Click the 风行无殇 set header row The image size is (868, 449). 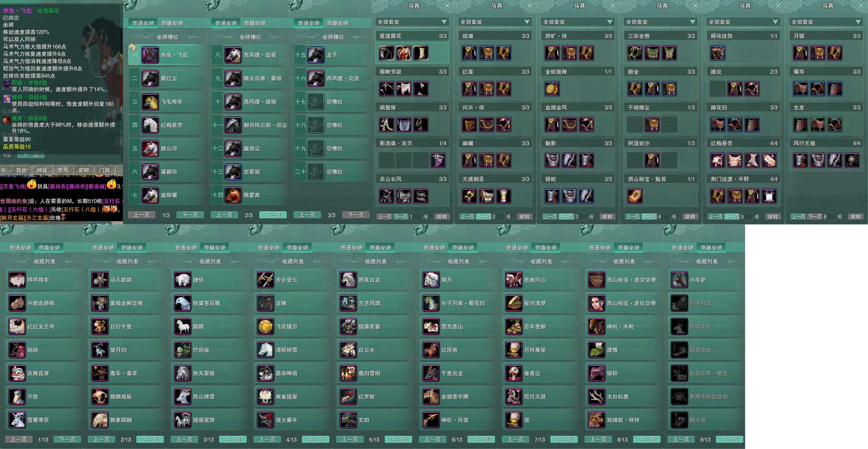point(826,143)
